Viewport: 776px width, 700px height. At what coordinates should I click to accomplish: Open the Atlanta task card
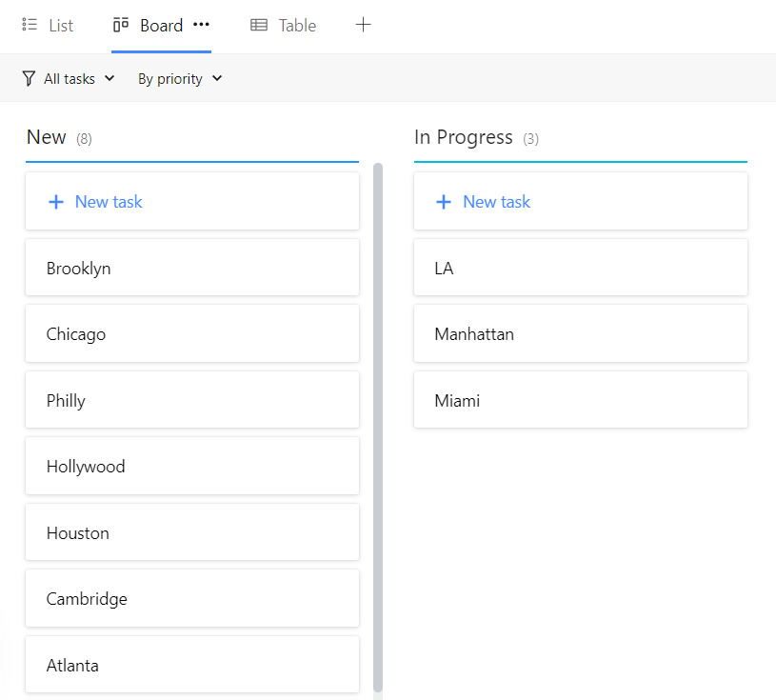192,665
